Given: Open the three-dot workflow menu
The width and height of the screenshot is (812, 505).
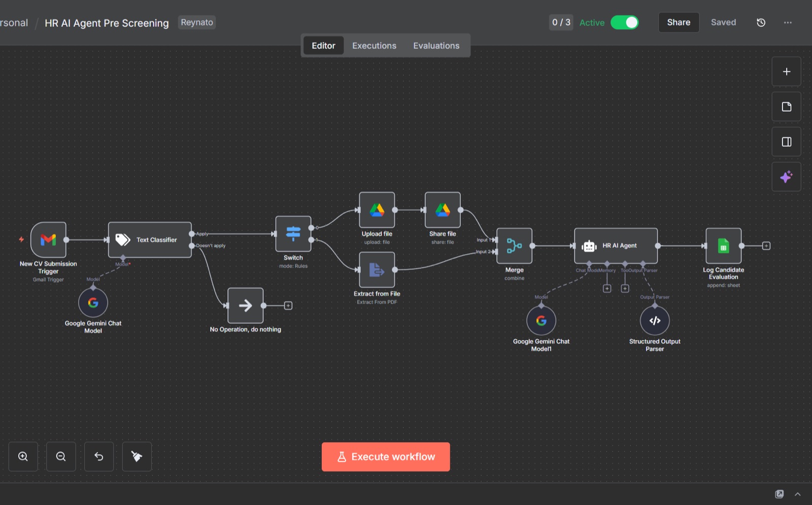Looking at the screenshot, I should [788, 22].
